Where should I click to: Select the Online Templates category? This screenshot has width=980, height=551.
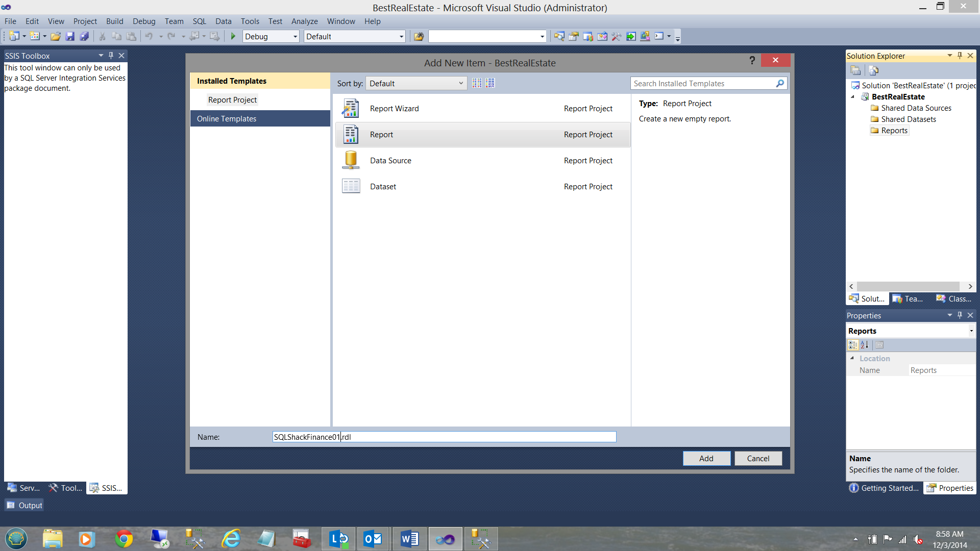[x=227, y=119]
